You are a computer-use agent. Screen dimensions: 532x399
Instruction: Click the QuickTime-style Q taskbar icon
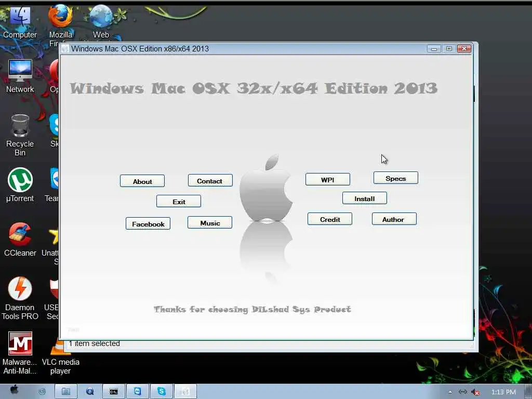tap(90, 392)
